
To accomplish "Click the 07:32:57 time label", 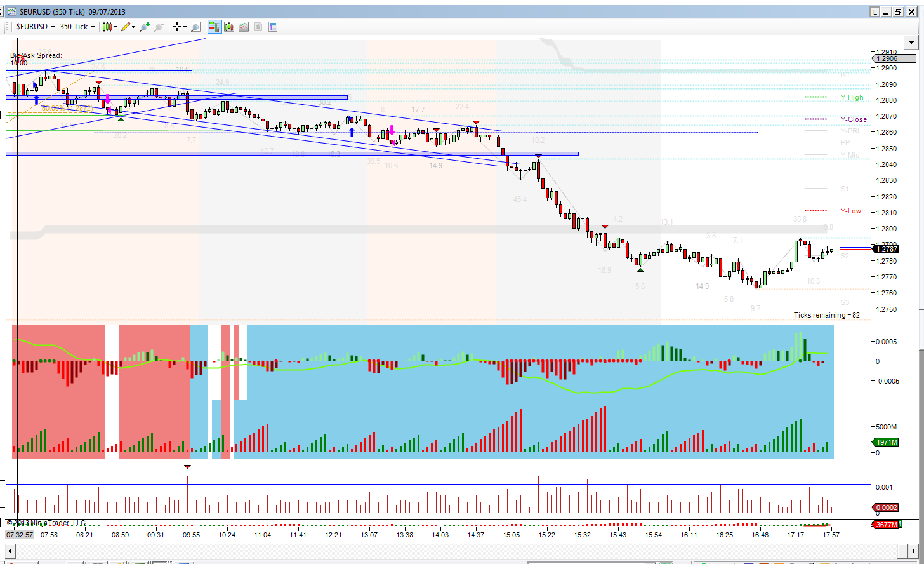I will 19,535.
